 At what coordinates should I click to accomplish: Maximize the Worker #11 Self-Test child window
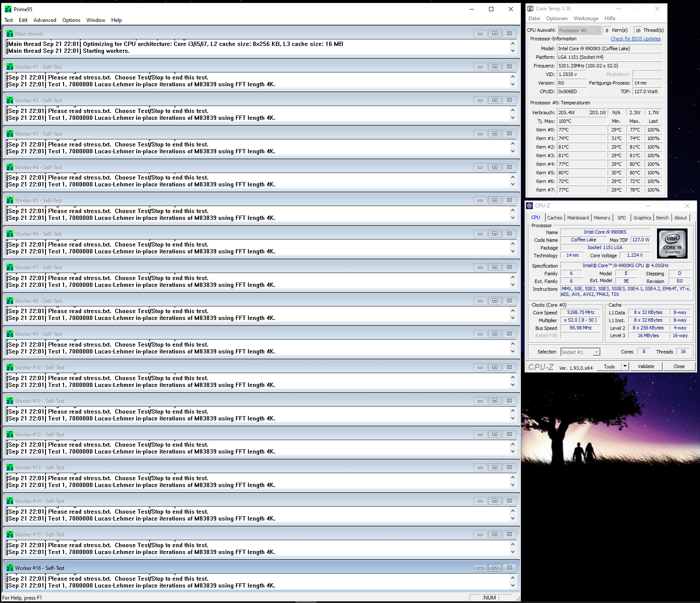pyautogui.click(x=495, y=401)
